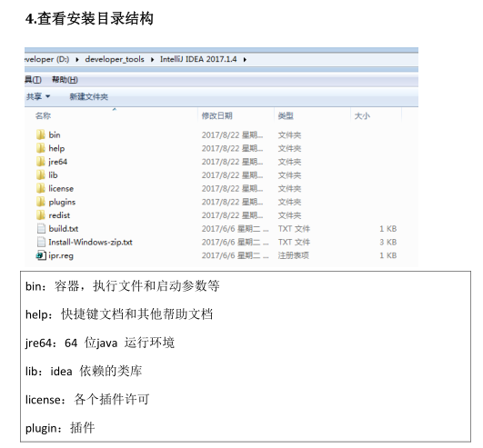
Task: Click the jre64 folder icon
Action: point(41,162)
